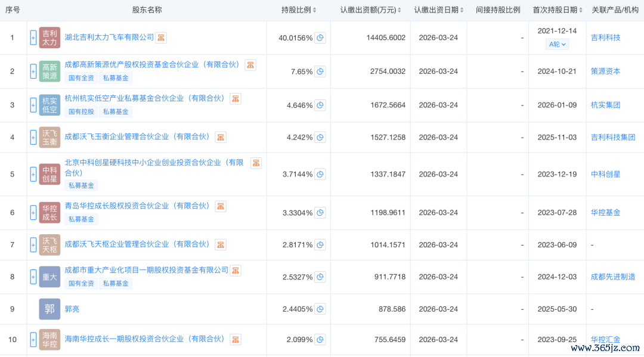644x357 pixels.
Task: Open shareholder 成都沃飞天枢企业管理合伙企业
Action: [137, 244]
